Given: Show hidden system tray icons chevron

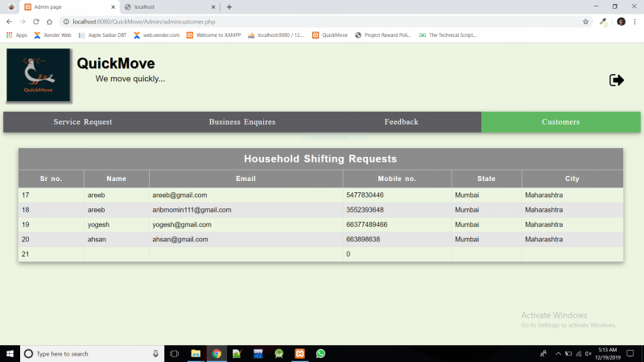Looking at the screenshot, I should pyautogui.click(x=558, y=353).
